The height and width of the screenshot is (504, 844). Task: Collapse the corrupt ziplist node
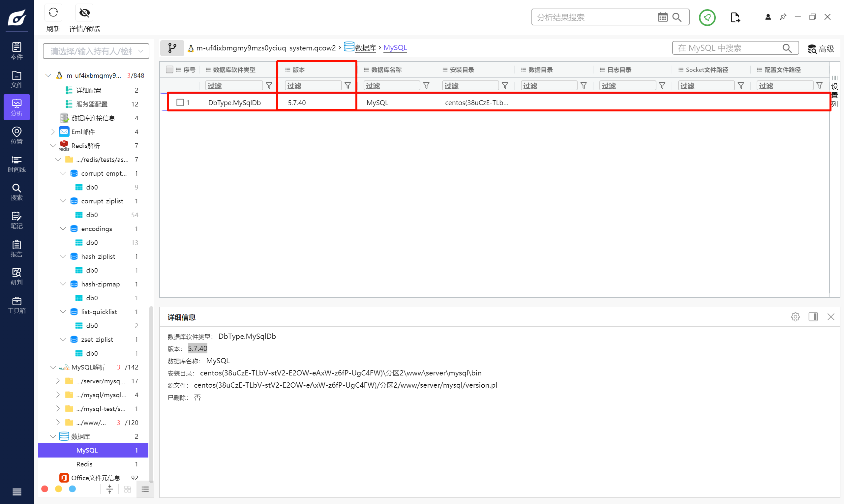63,201
